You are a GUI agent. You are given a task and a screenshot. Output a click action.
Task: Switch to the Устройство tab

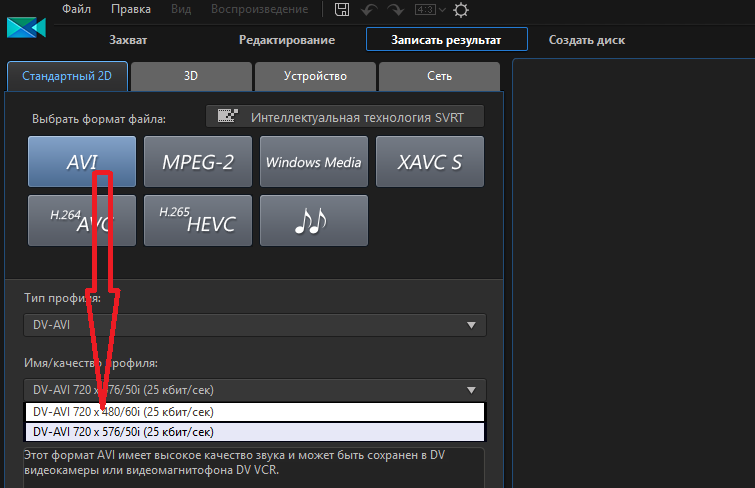315,76
